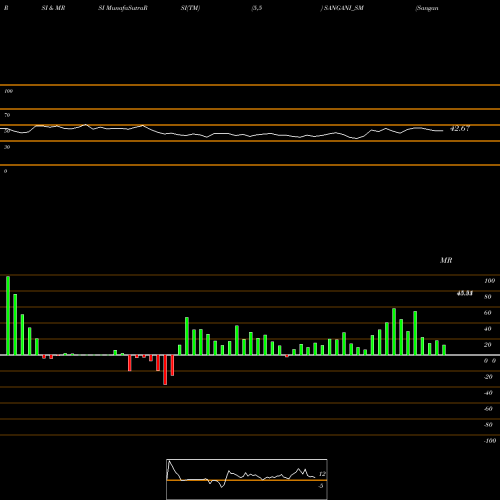This screenshot has width=500, height=500.
Task: Click the 100 label on the RSI axis
Action: pyautogui.click(x=8, y=91)
